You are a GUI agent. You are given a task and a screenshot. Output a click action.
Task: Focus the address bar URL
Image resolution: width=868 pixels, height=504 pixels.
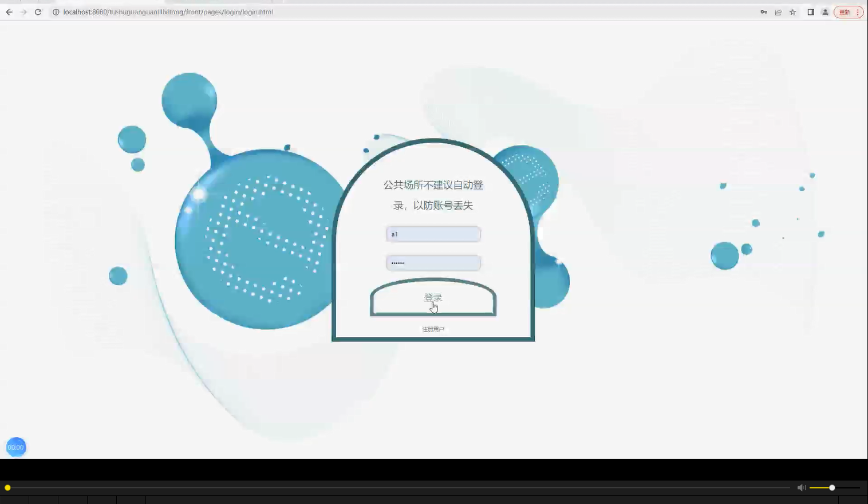tap(168, 12)
